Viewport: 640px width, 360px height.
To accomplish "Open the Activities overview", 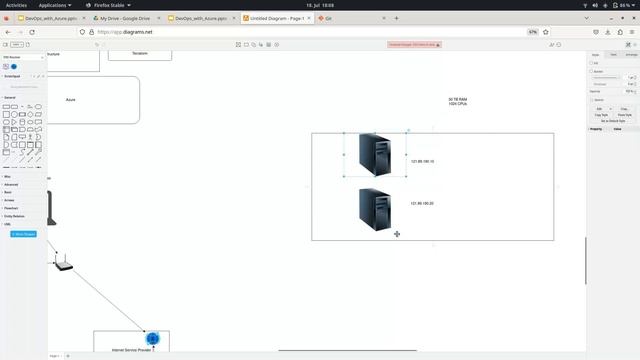I will tap(16, 5).
